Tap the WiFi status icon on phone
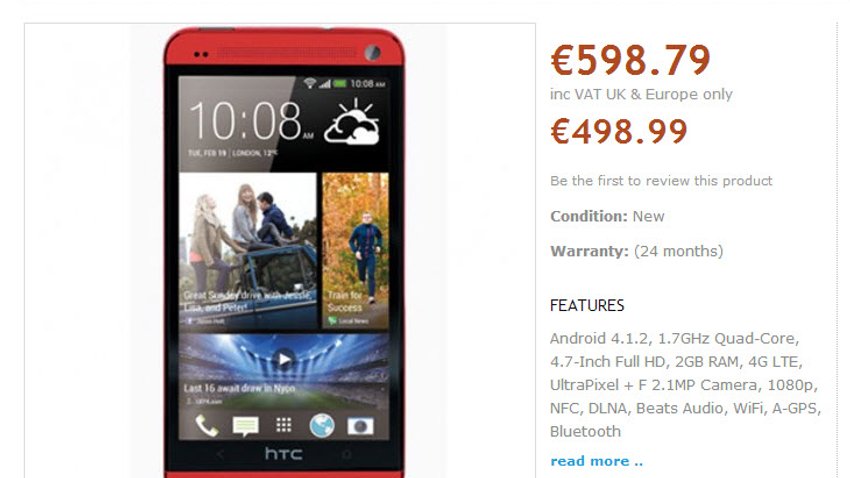 (310, 83)
